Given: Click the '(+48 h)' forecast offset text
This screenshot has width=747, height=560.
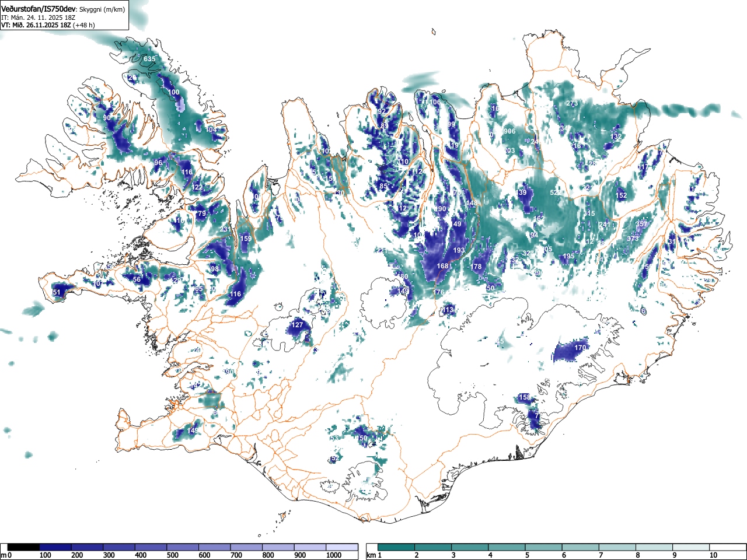Looking at the screenshot, I should (x=83, y=25).
